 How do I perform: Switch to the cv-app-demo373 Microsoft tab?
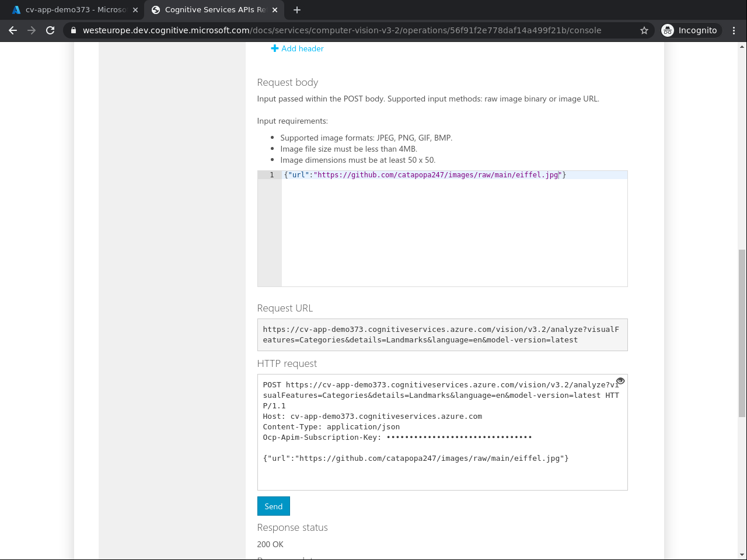click(75, 10)
